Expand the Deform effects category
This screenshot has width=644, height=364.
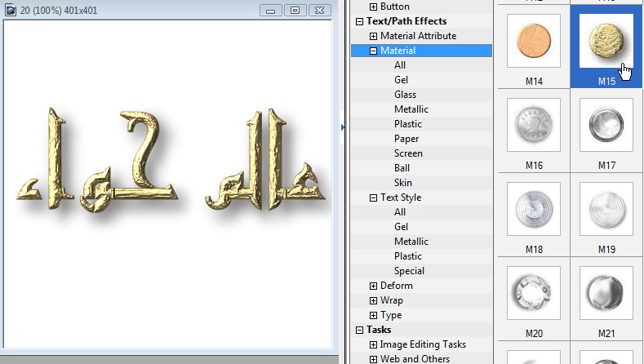(374, 286)
